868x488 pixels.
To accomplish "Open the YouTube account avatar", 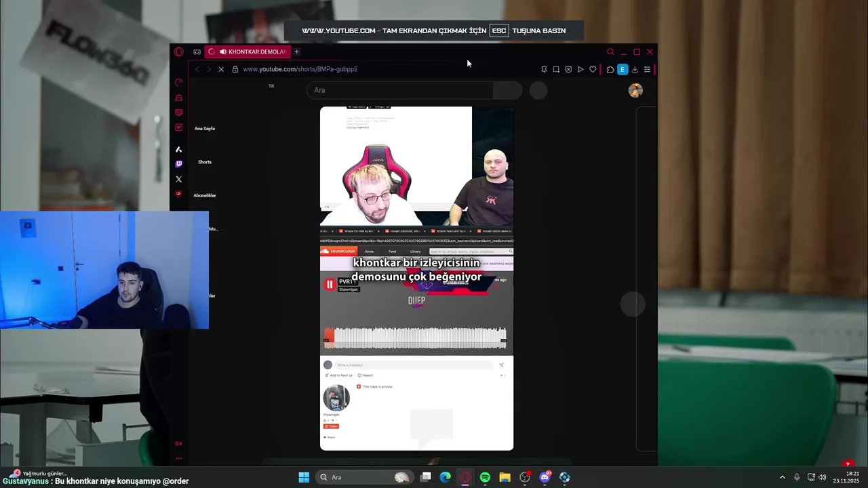I will coord(635,90).
